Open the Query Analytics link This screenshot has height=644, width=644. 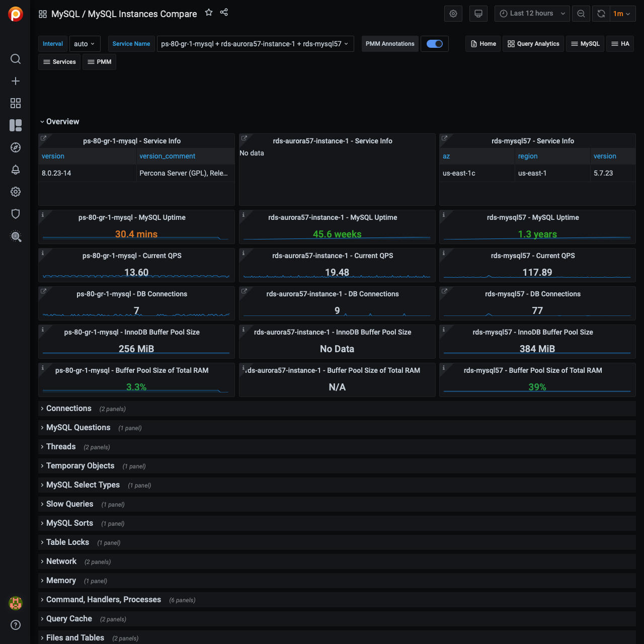(533, 44)
